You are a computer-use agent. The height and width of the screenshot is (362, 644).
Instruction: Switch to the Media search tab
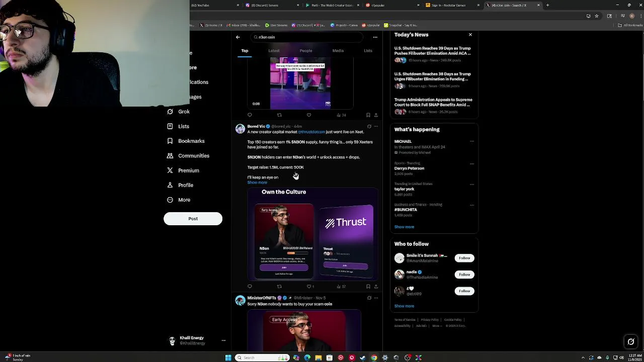coord(338,51)
